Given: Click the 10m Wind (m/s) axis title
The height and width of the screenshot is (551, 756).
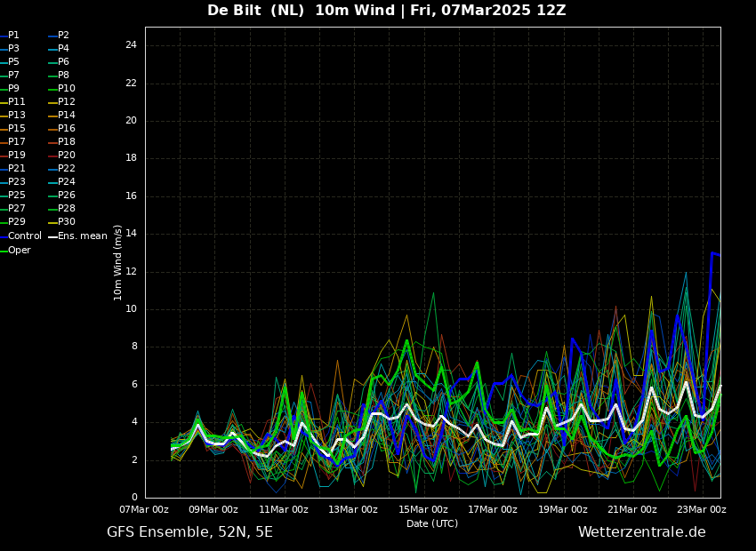Looking at the screenshot, I should 117,262.
